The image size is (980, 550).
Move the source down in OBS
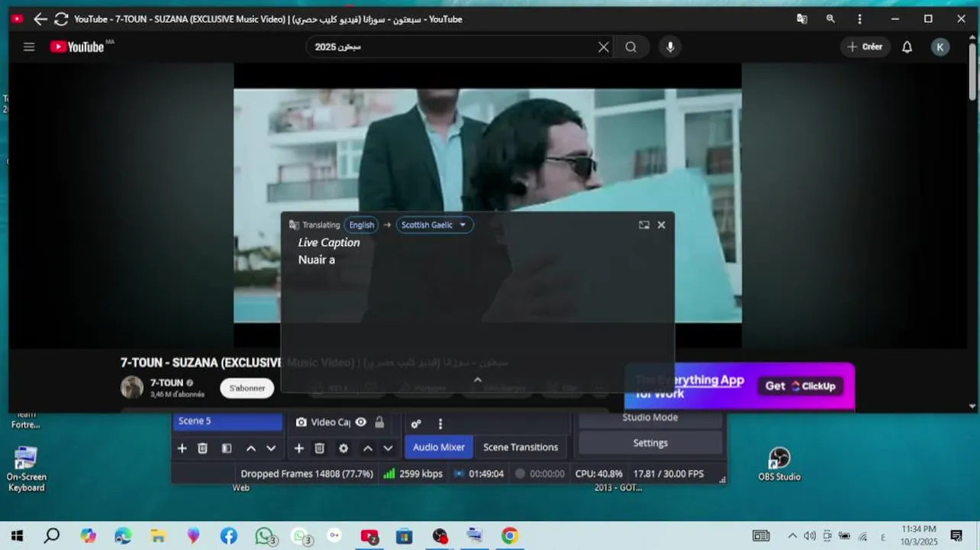click(388, 448)
